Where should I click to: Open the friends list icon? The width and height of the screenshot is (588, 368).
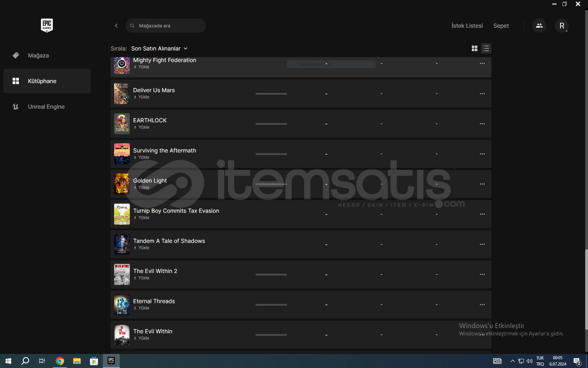(x=539, y=26)
